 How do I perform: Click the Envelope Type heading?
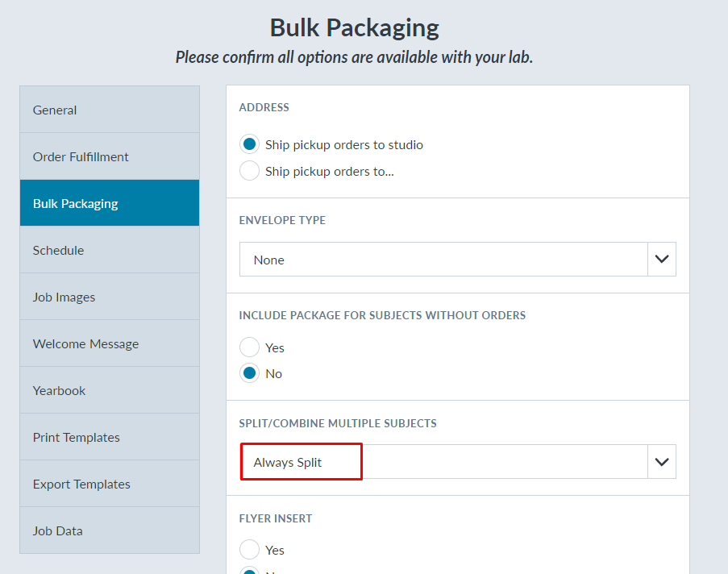pos(282,220)
